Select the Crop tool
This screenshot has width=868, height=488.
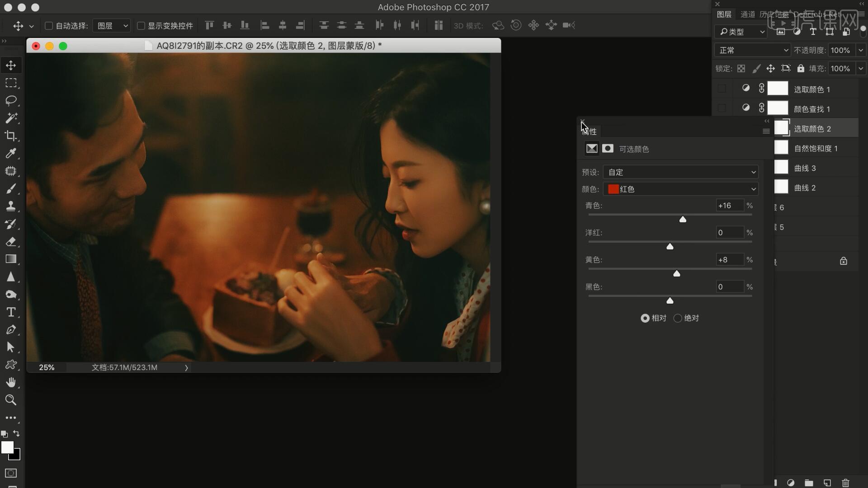(11, 136)
